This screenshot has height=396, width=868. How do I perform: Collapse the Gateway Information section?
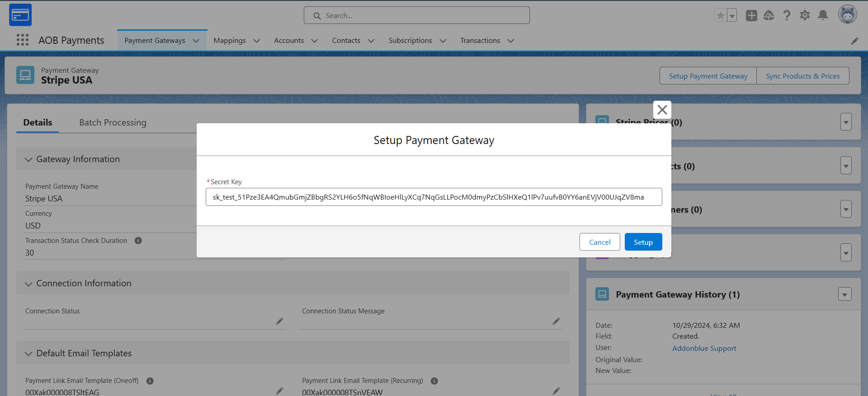[x=28, y=159]
